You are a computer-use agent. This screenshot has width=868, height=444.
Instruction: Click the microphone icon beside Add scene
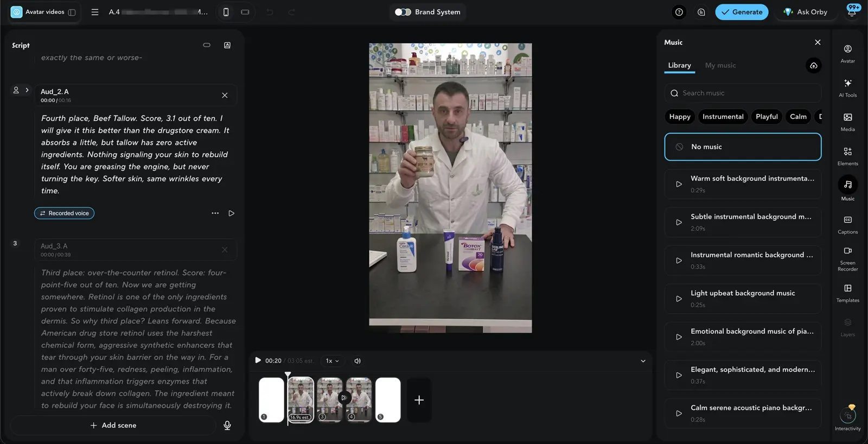[227, 426]
